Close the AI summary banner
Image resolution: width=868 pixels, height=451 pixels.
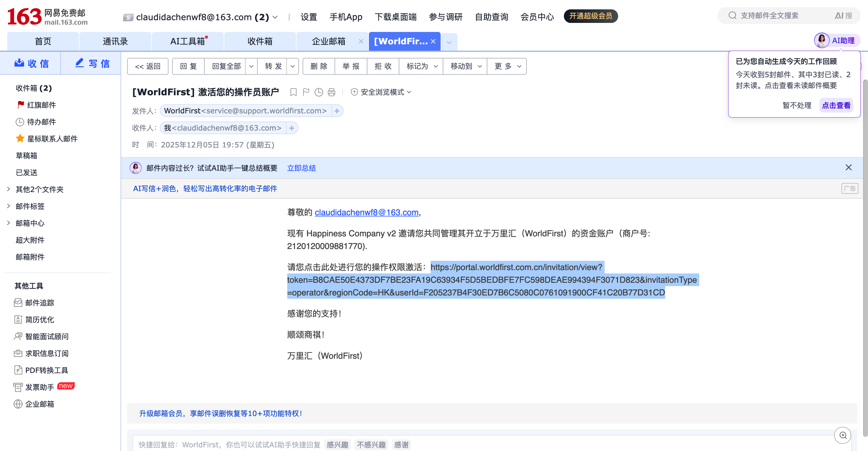pos(848,168)
